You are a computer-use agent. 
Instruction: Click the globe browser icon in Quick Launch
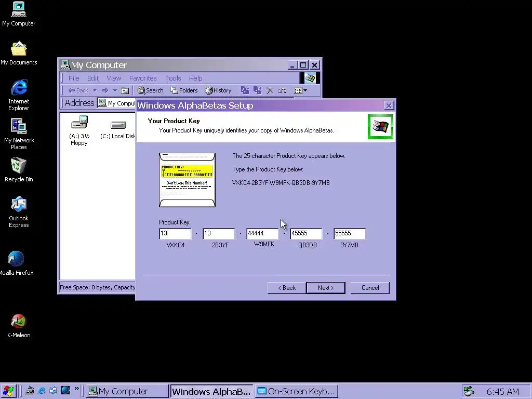point(65,390)
